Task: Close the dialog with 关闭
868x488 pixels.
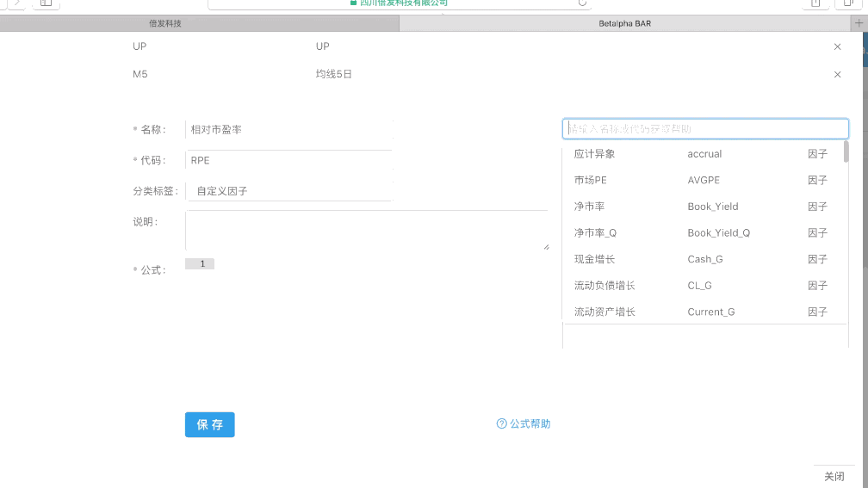Action: (834, 477)
